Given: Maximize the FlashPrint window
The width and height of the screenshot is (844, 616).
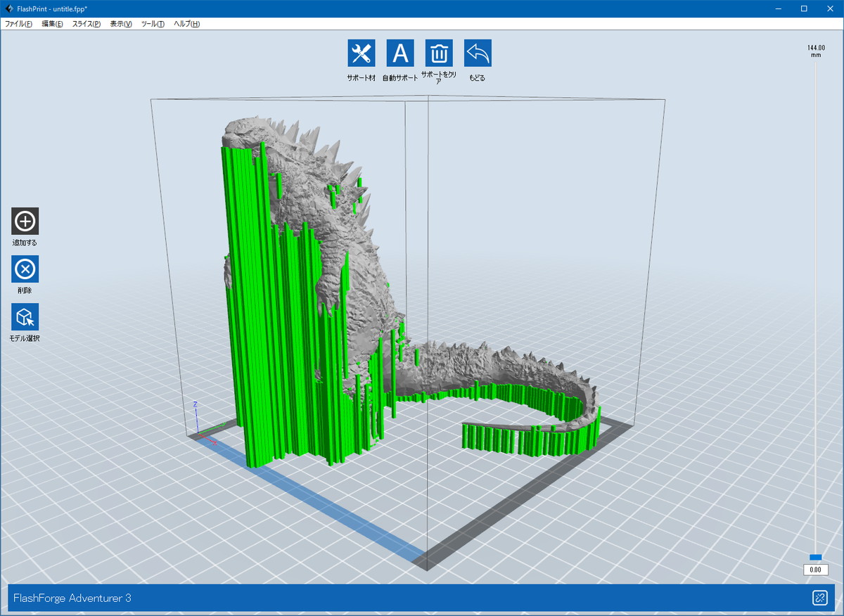Looking at the screenshot, I should click(804, 8).
